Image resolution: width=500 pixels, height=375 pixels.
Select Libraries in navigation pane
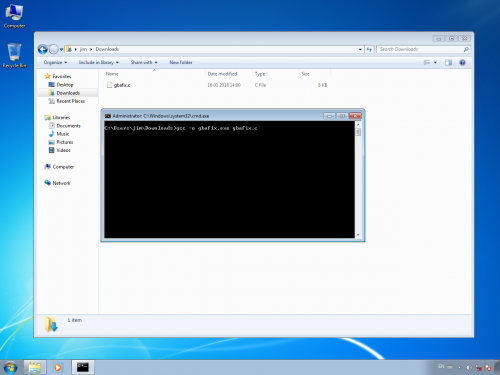pos(57,117)
